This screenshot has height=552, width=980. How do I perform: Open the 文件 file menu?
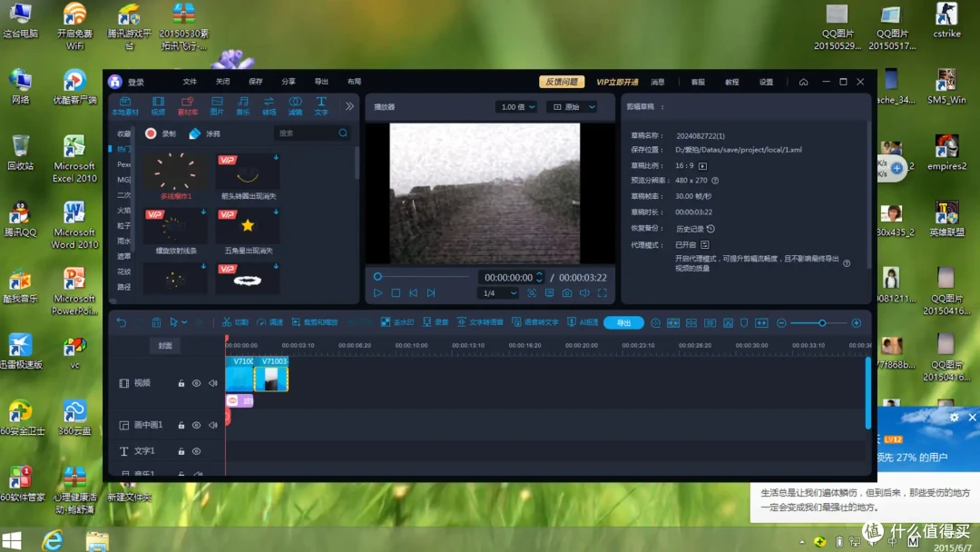point(190,82)
